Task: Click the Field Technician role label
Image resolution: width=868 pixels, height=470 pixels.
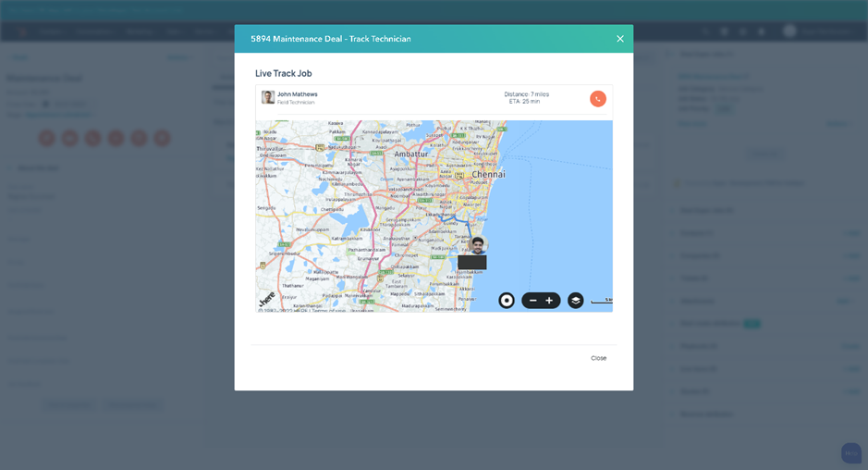Action: 296,102
